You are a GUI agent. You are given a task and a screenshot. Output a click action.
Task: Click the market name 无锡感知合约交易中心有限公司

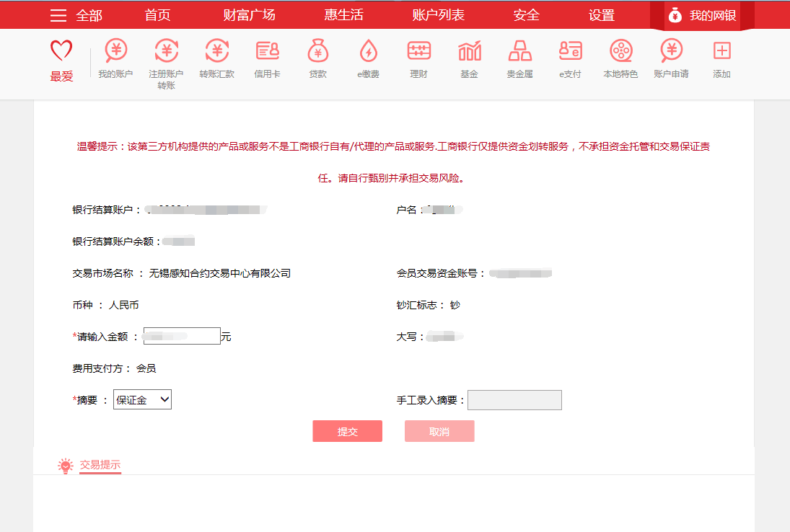pyautogui.click(x=219, y=273)
